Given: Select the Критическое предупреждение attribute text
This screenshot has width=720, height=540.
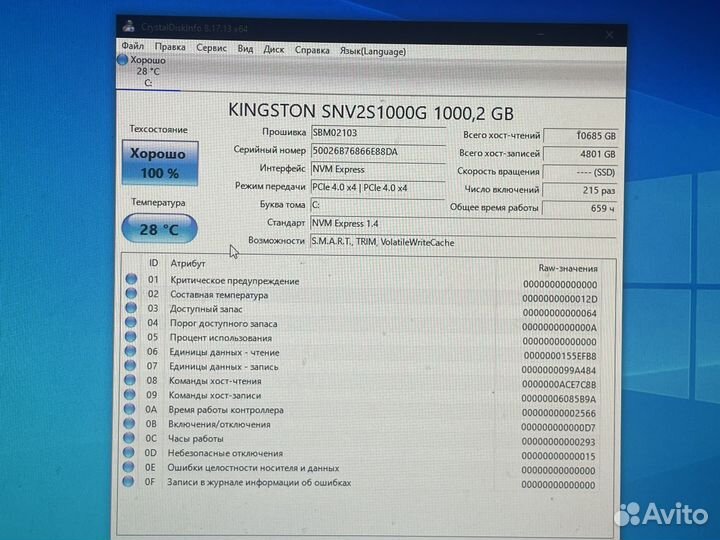Looking at the screenshot, I should click(235, 281).
